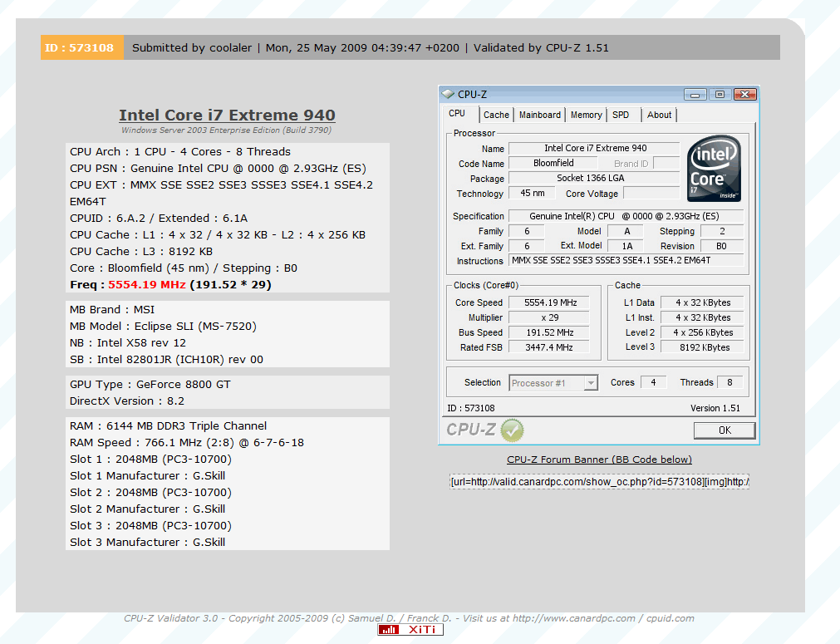840x644 pixels.
Task: Click the L1 Inst. cache value
Action: tap(703, 317)
